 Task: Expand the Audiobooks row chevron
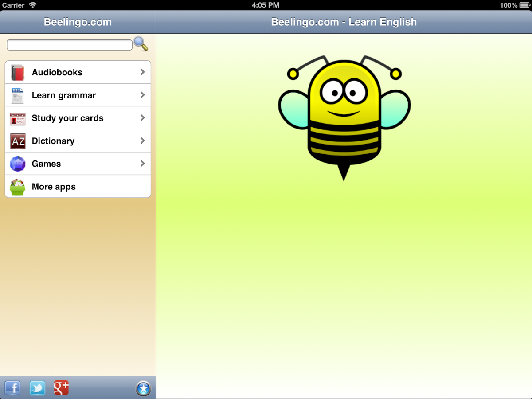coord(142,72)
